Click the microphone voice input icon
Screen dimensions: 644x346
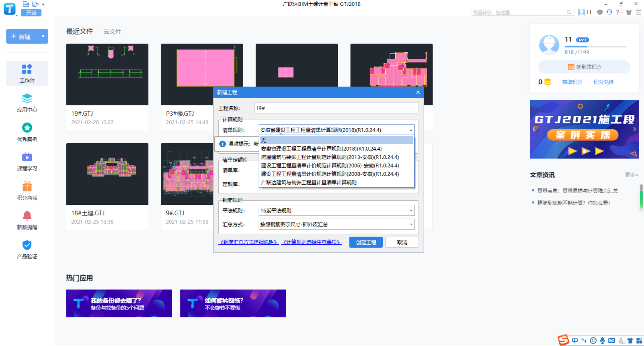click(602, 341)
